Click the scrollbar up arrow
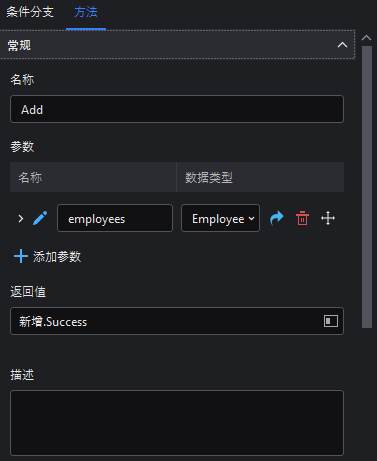377x461 pixels. click(367, 38)
